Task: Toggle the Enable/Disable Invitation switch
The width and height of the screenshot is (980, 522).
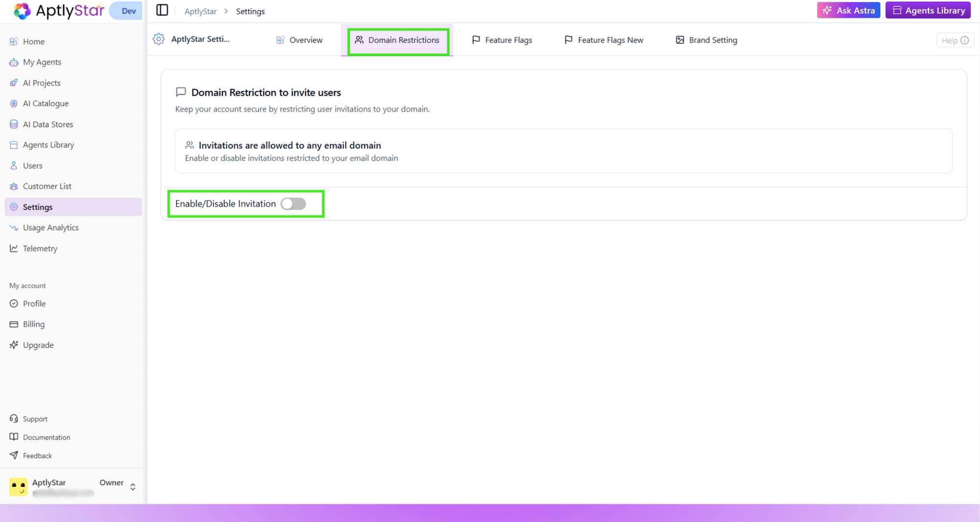Action: tap(293, 204)
